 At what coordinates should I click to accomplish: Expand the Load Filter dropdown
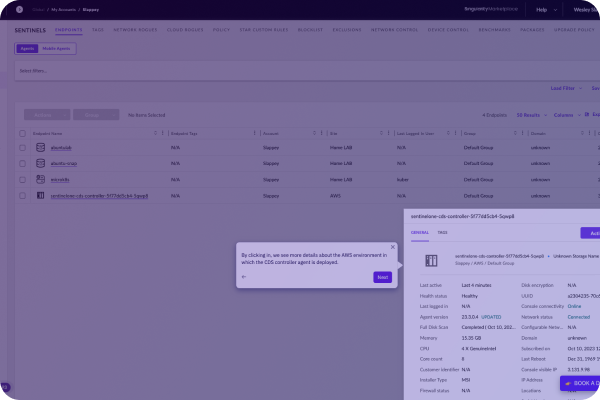564,88
